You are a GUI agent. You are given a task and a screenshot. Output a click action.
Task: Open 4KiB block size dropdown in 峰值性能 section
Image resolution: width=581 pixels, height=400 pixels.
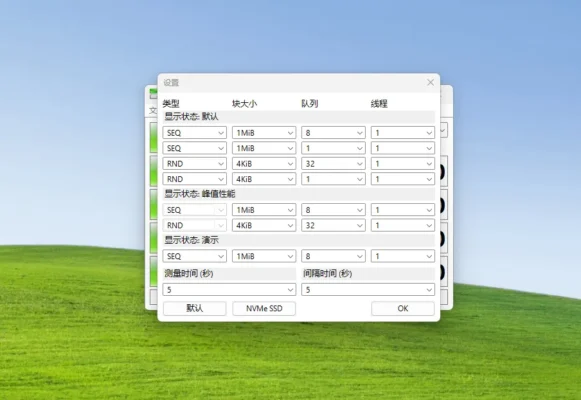pos(264,226)
